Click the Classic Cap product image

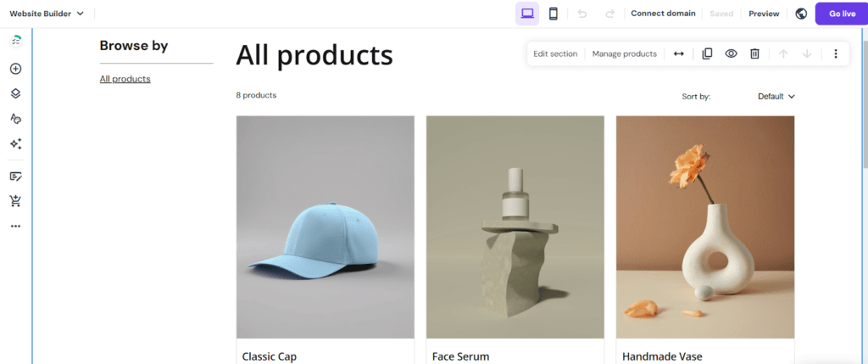(x=325, y=227)
